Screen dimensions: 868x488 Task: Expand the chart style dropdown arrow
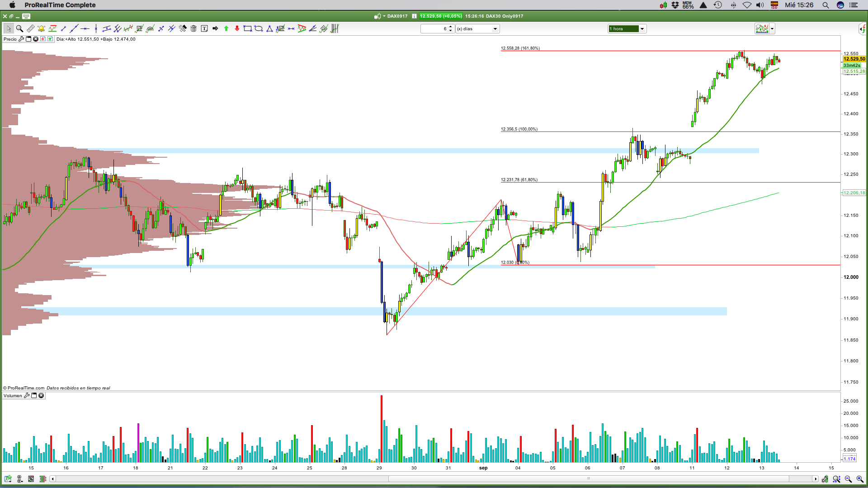click(772, 29)
